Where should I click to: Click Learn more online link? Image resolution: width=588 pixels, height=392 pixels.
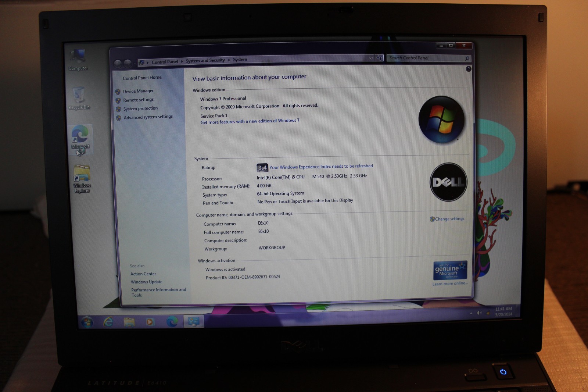click(450, 284)
